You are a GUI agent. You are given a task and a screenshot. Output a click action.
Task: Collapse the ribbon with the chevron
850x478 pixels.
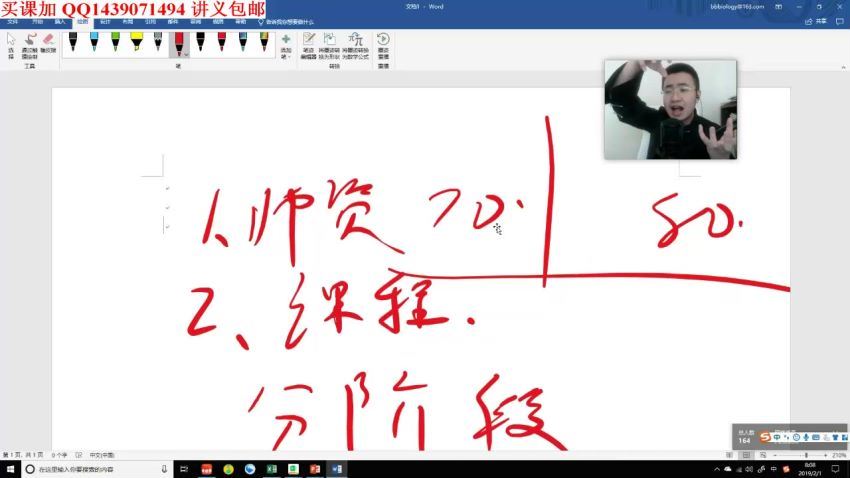[843, 68]
